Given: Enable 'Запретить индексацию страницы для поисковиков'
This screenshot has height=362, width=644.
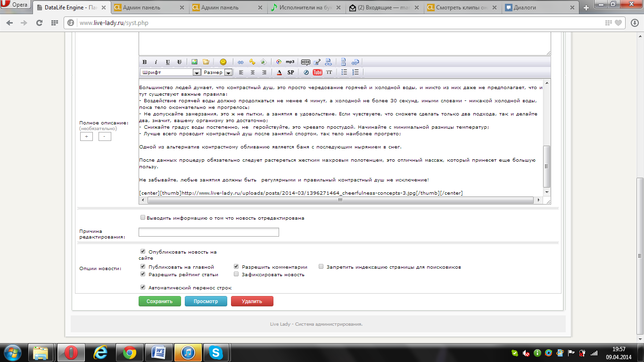Looking at the screenshot, I should pos(321,267).
